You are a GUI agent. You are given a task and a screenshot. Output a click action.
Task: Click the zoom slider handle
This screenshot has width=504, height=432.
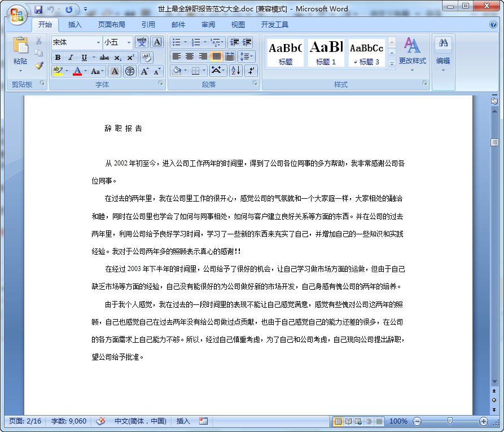450,421
